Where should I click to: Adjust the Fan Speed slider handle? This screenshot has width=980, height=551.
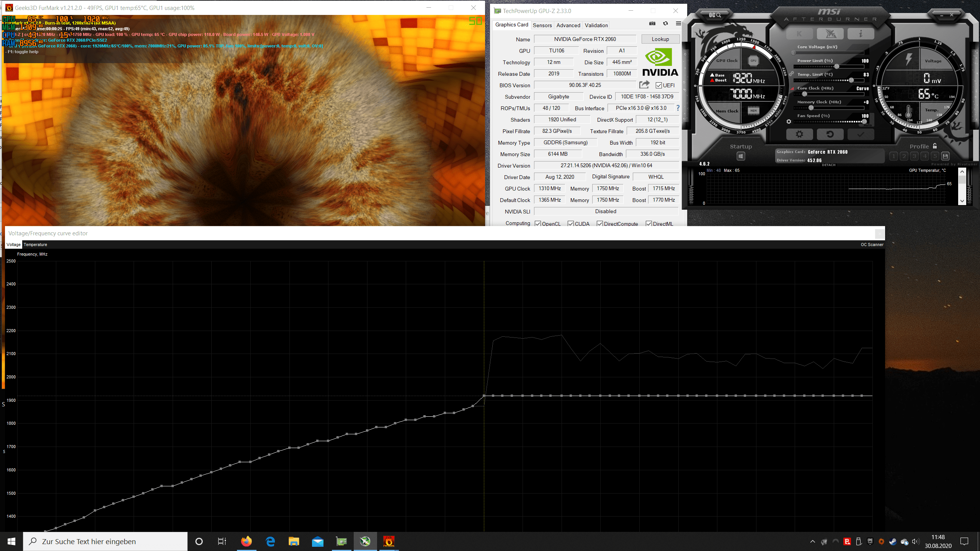point(864,122)
